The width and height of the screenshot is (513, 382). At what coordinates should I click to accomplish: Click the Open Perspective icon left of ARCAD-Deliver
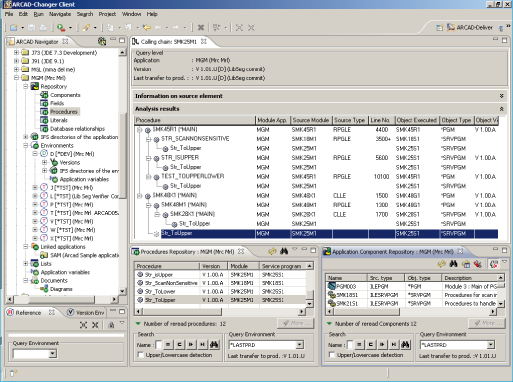440,28
